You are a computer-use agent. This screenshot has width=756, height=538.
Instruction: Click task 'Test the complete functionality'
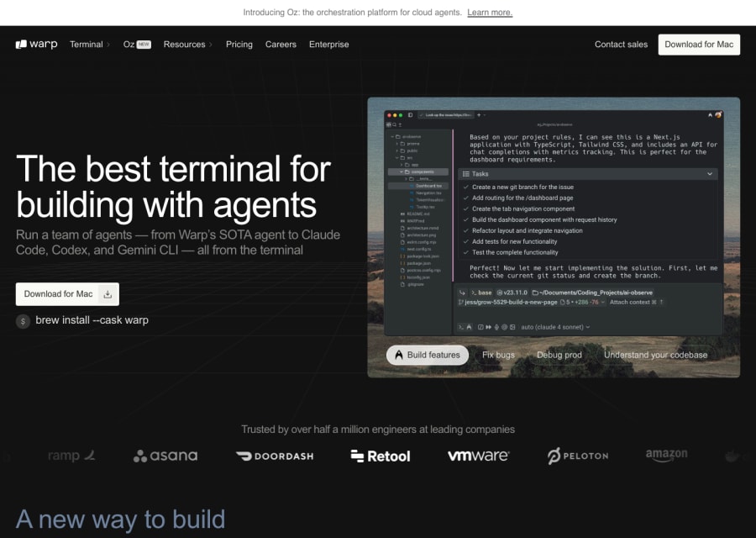[515, 252]
